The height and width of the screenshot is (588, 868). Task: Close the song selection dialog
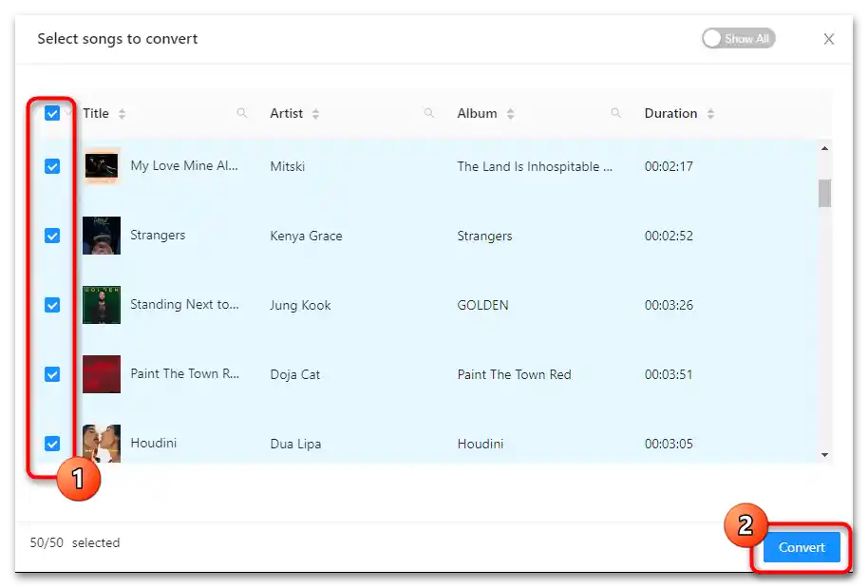(829, 39)
